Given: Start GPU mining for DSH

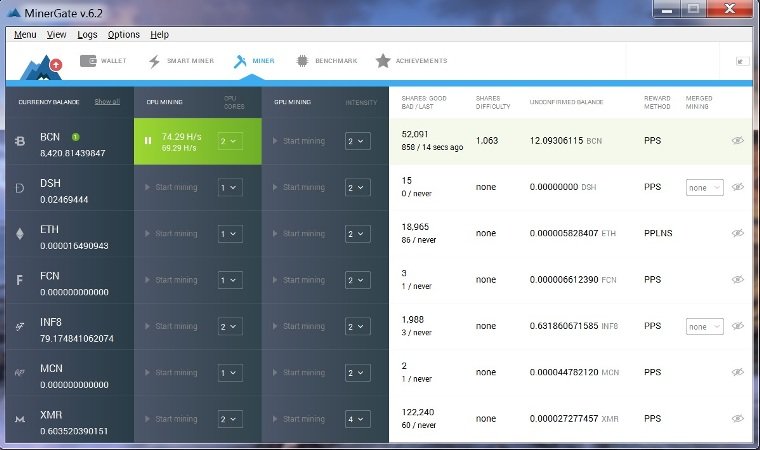Looking at the screenshot, I should pyautogui.click(x=298, y=187).
